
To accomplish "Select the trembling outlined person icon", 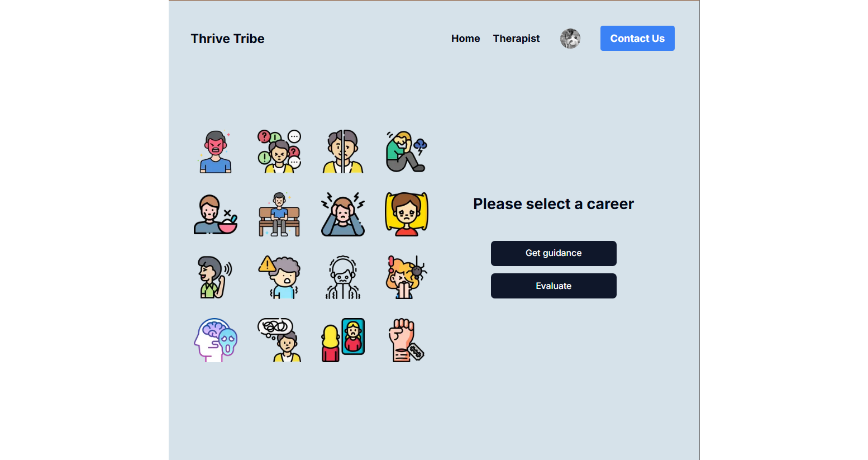I will click(x=343, y=277).
